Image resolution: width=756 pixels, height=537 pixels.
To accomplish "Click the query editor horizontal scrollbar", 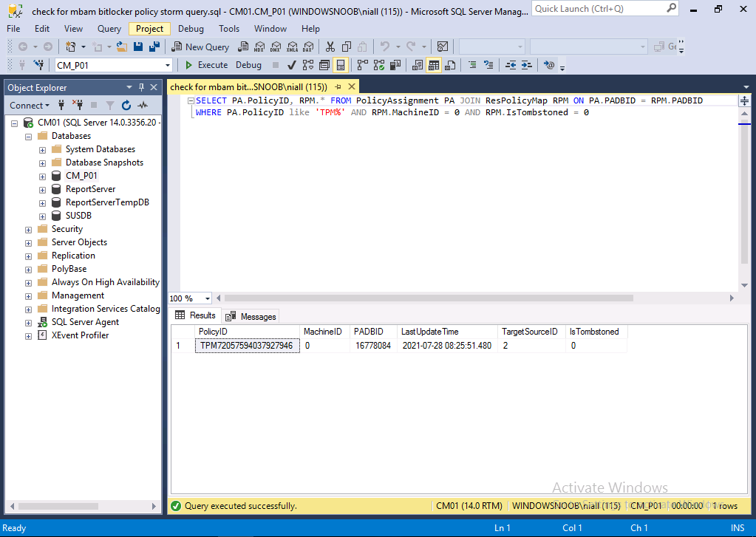I will point(428,298).
